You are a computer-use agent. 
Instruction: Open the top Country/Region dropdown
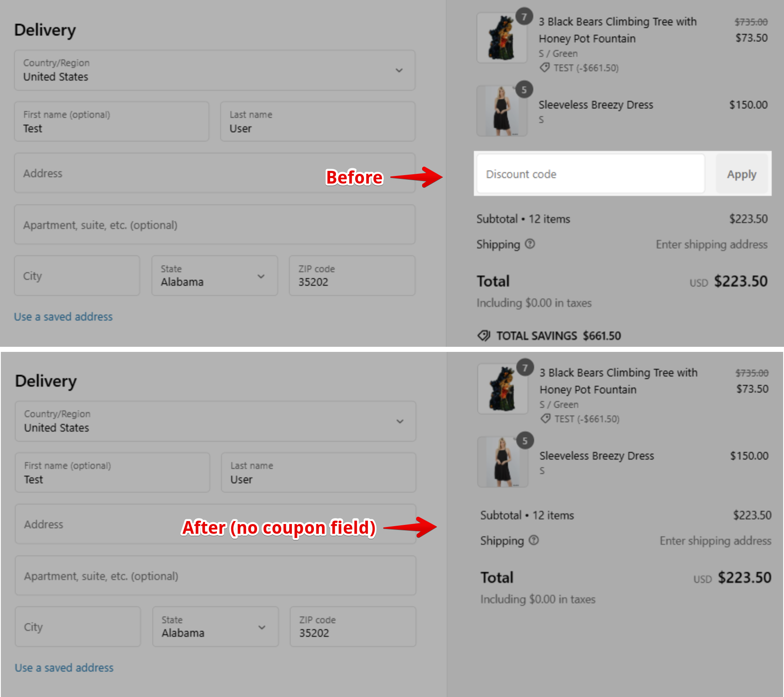coord(215,70)
